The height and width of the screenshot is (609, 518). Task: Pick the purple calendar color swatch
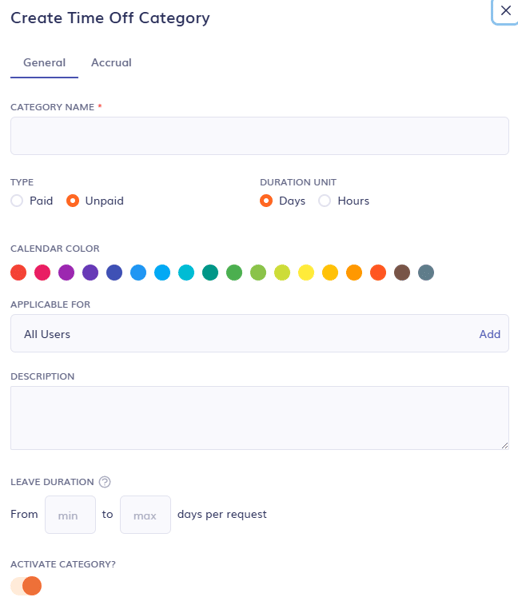66,272
